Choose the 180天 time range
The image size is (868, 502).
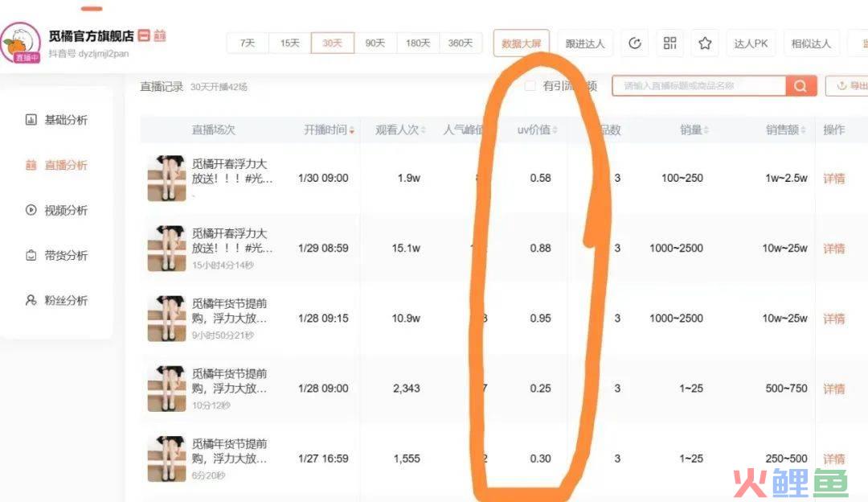pos(418,43)
